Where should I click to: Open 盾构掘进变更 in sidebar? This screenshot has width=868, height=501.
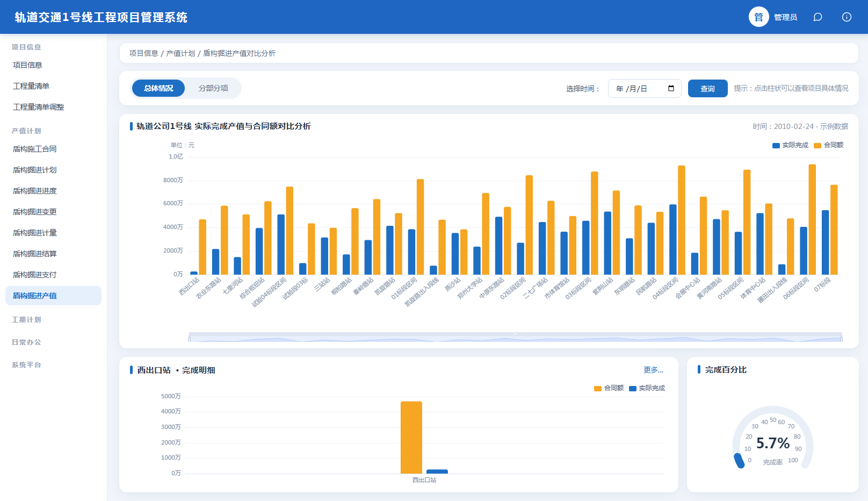coord(53,212)
